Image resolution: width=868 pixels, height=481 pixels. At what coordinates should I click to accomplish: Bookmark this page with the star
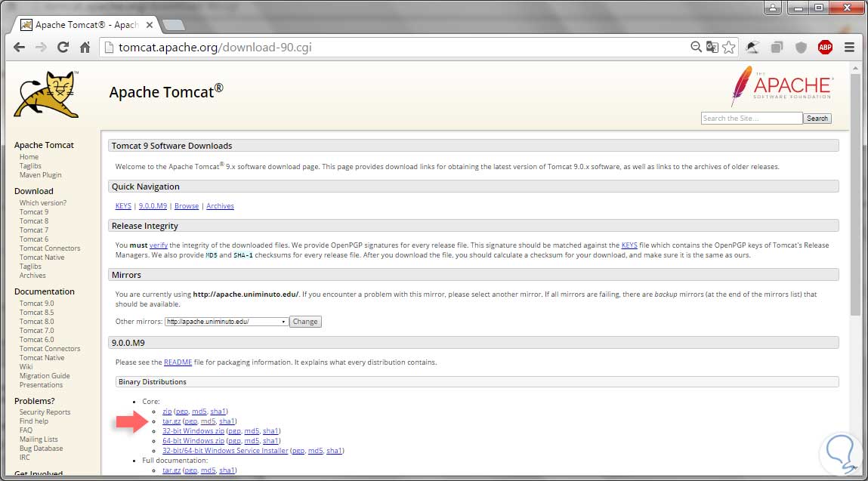tap(729, 47)
